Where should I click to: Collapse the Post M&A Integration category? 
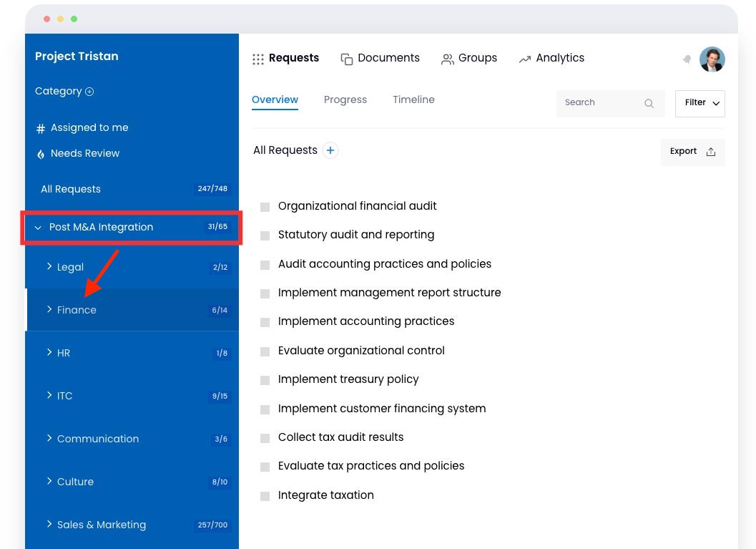[x=38, y=227]
